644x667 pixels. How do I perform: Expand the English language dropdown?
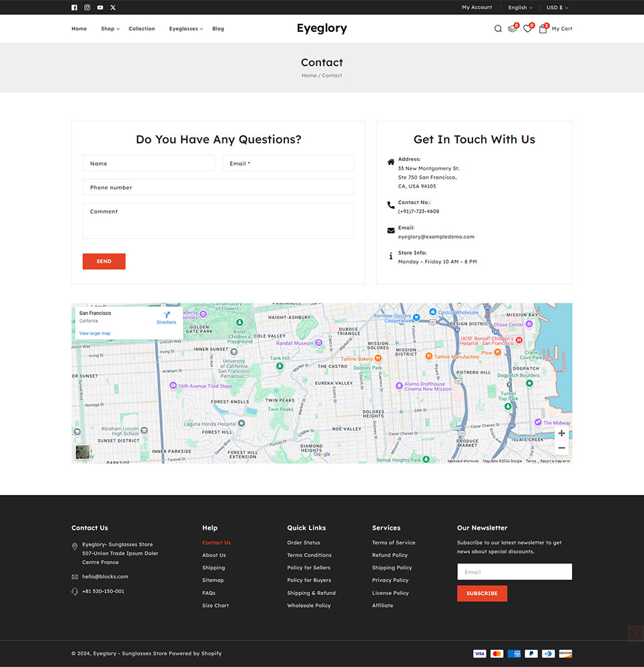pyautogui.click(x=520, y=7)
